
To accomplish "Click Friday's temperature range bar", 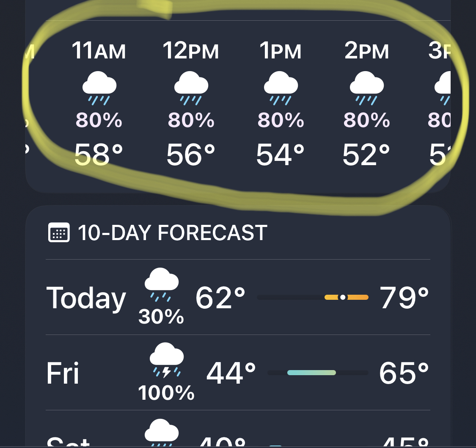I will tap(318, 373).
